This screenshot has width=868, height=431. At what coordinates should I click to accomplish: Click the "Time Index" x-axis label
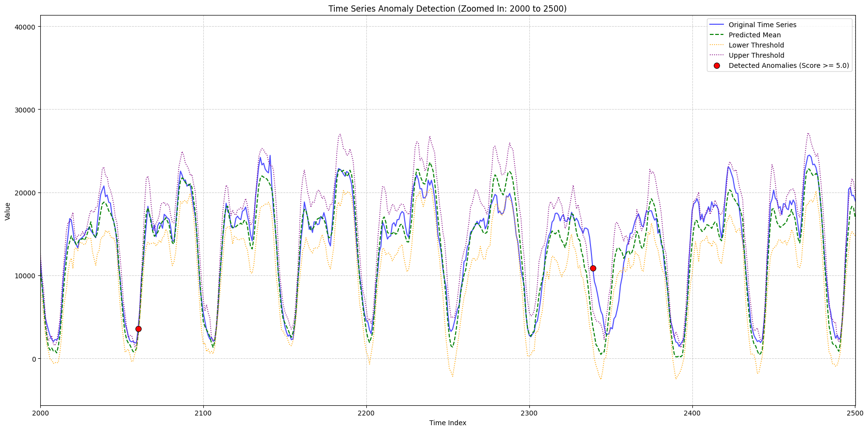(447, 423)
